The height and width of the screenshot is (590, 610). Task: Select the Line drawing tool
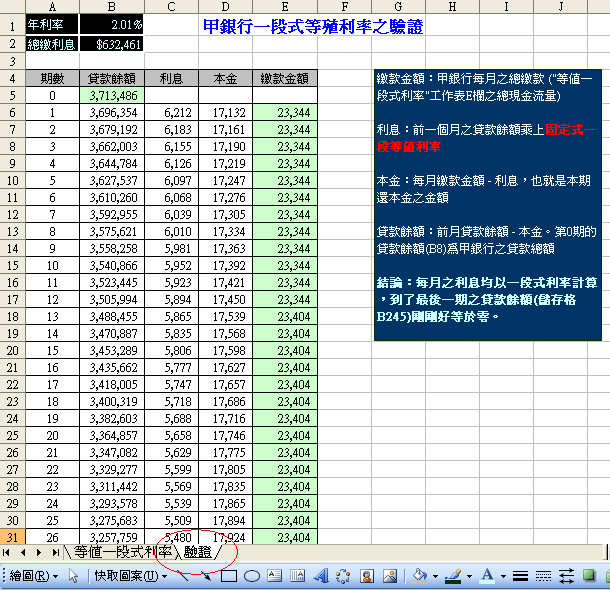pyautogui.click(x=183, y=576)
